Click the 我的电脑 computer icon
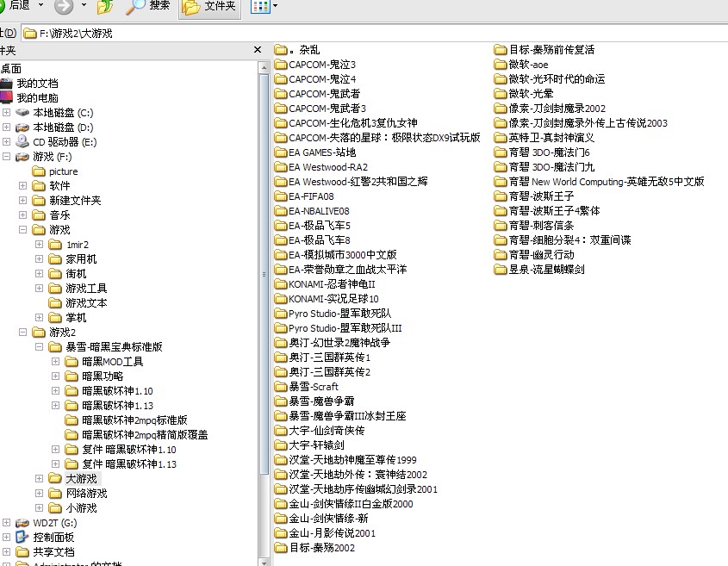This screenshot has width=728, height=566. [x=7, y=98]
